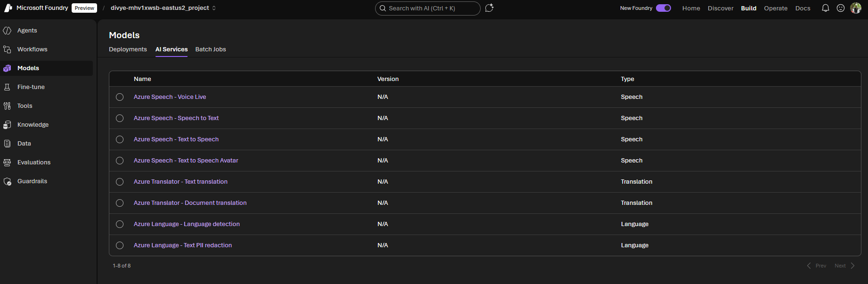The width and height of the screenshot is (868, 284).
Task: Select the Workflows sidebar label
Action: 33,49
